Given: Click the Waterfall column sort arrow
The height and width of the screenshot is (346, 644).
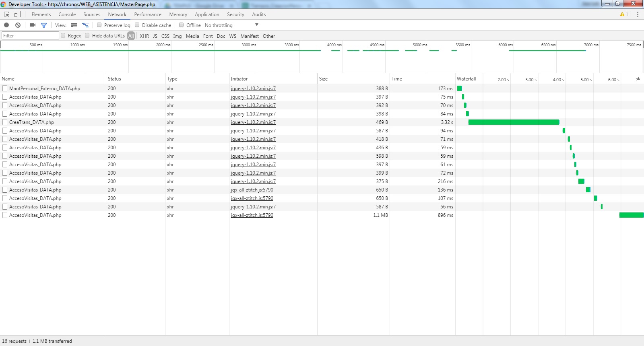Looking at the screenshot, I should click(638, 79).
